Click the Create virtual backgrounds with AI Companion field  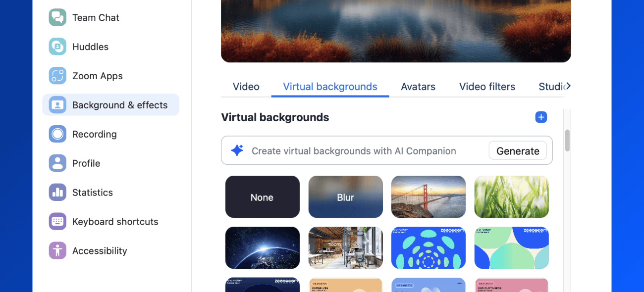tap(387, 150)
